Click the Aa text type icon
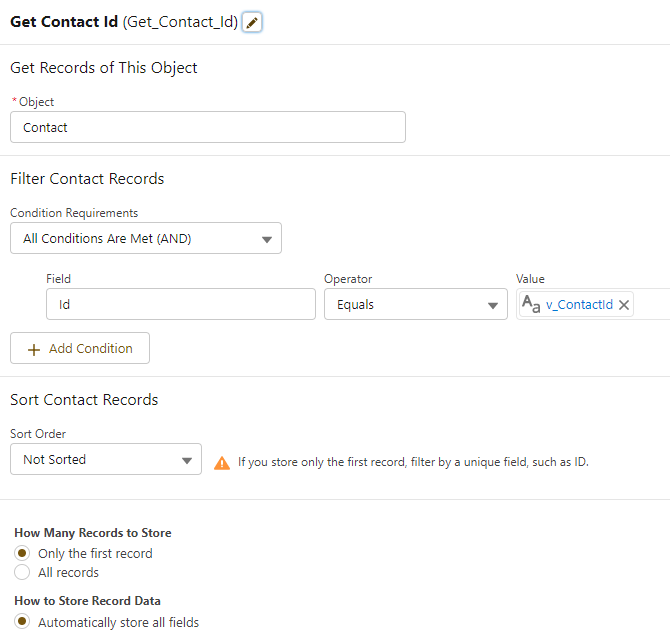 531,305
